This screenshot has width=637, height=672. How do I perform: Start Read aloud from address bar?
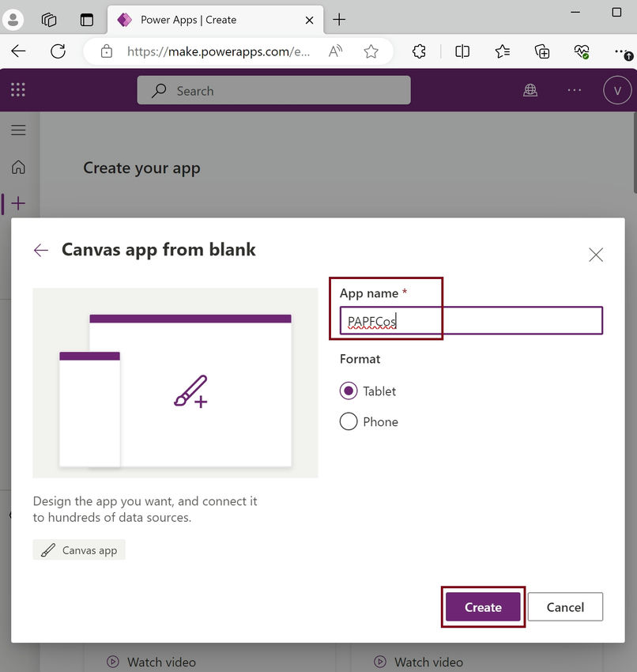coord(335,51)
